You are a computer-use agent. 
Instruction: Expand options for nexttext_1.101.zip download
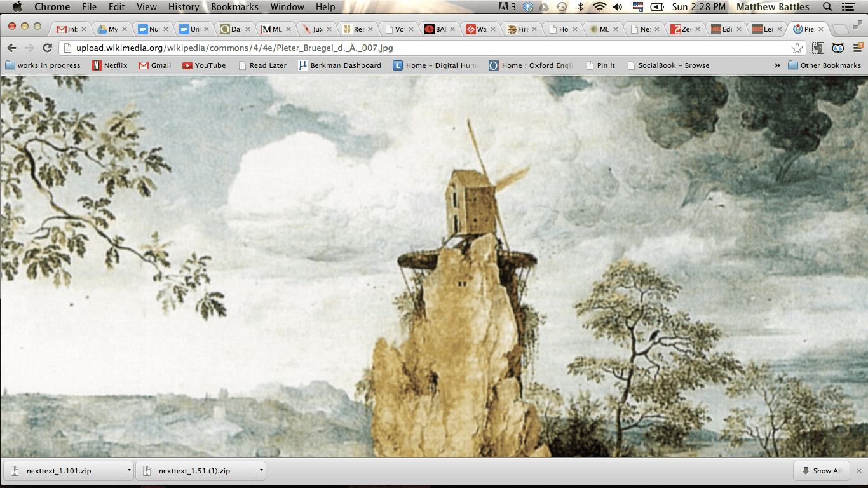click(x=130, y=471)
